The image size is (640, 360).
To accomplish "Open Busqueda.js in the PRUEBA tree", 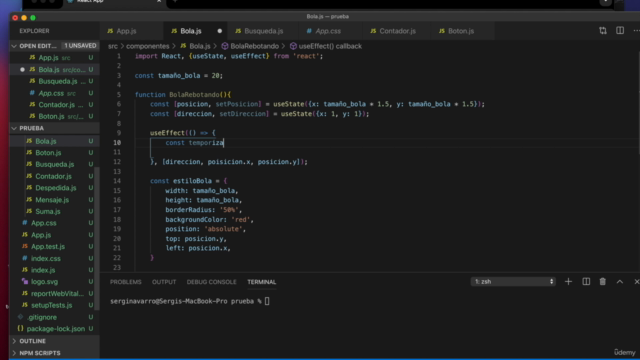I will tap(54, 164).
